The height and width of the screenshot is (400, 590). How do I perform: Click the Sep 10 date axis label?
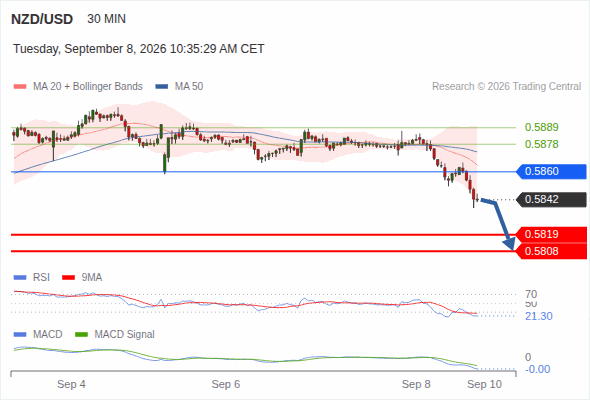(485, 385)
